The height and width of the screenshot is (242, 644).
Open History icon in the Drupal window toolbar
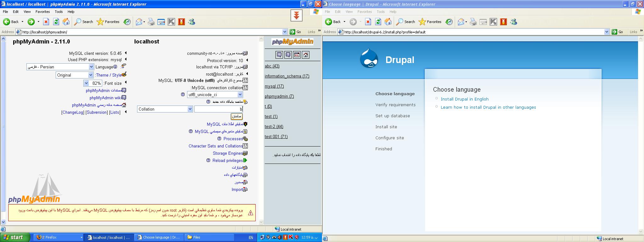click(x=449, y=22)
